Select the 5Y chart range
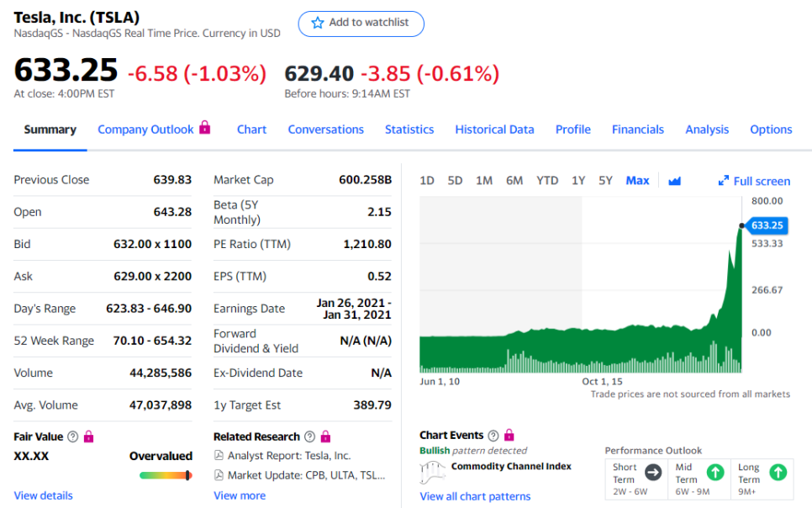This screenshot has height=508, width=812. [605, 181]
